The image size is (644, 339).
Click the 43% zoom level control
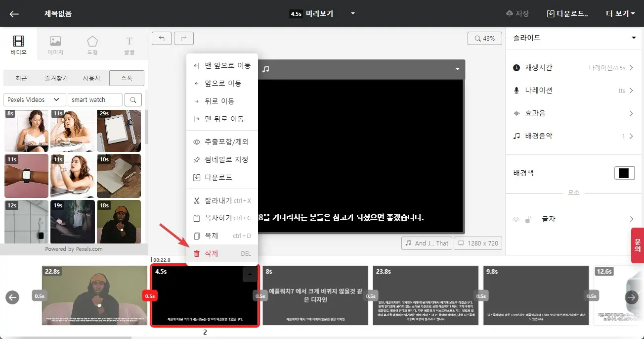[485, 38]
